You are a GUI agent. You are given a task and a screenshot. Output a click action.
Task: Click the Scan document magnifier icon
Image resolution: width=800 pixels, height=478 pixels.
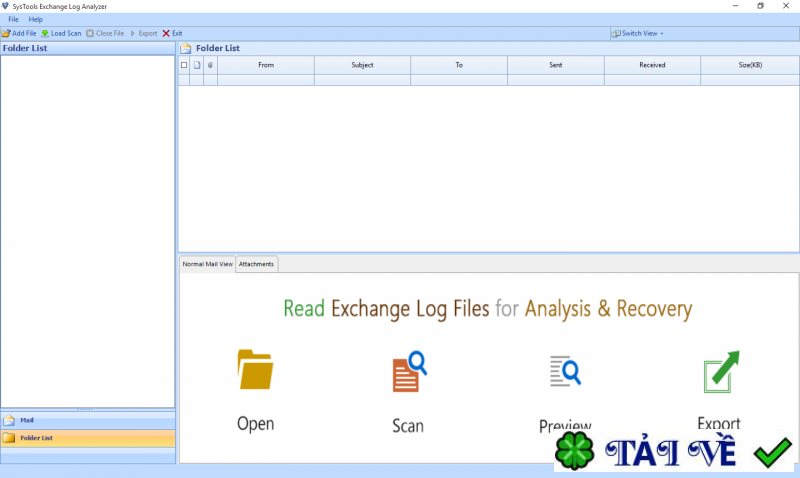click(409, 371)
